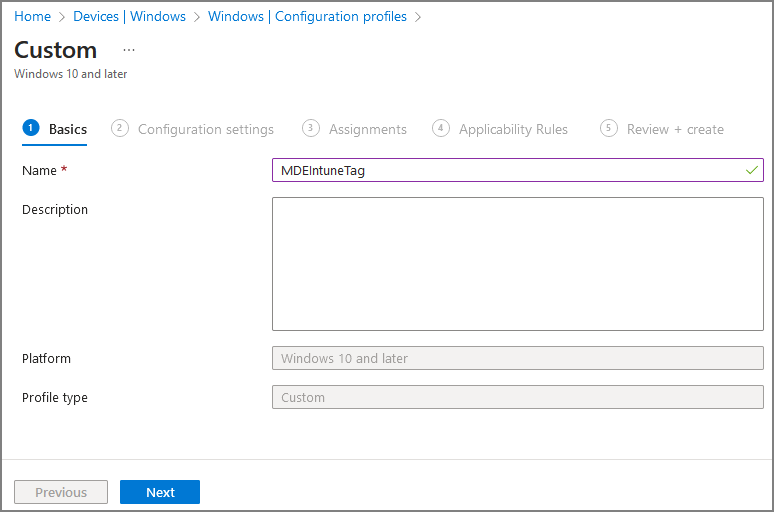Click the step 5 circle icon
Screen dimensions: 774x512
click(x=609, y=128)
